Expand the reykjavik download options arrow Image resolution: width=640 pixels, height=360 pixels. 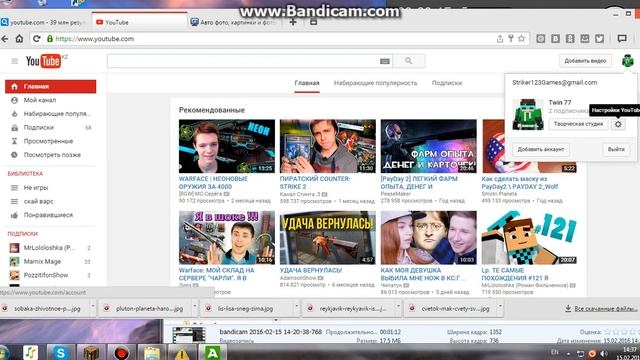pyautogui.click(x=398, y=306)
